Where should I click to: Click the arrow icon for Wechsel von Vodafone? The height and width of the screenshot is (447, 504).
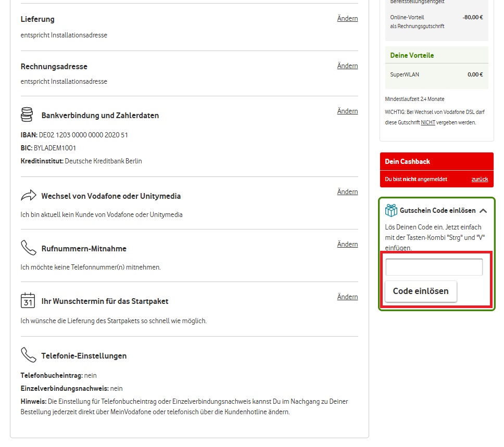tap(28, 196)
